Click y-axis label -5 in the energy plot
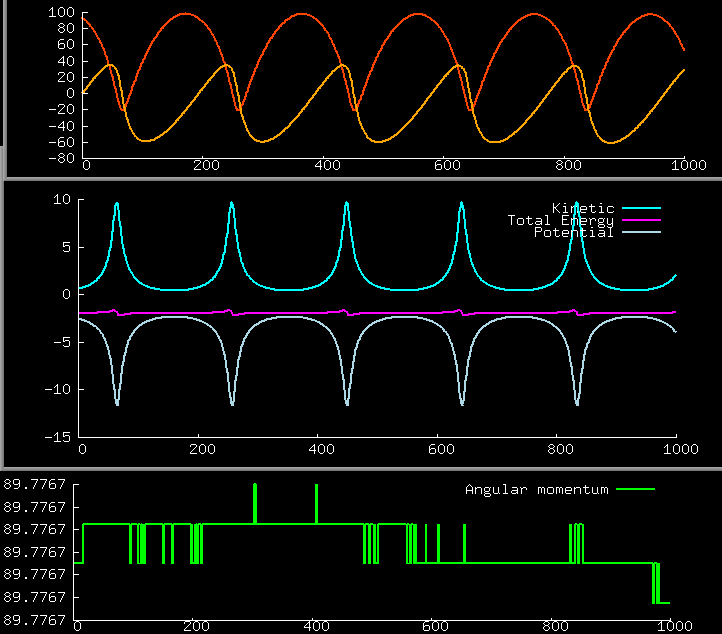Viewport: 722px width, 634px height. coord(62,343)
